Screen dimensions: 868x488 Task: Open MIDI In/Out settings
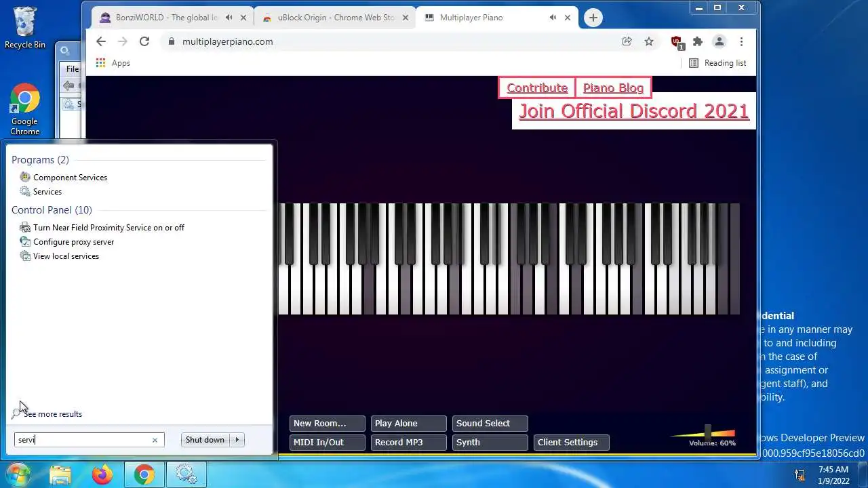point(328,443)
